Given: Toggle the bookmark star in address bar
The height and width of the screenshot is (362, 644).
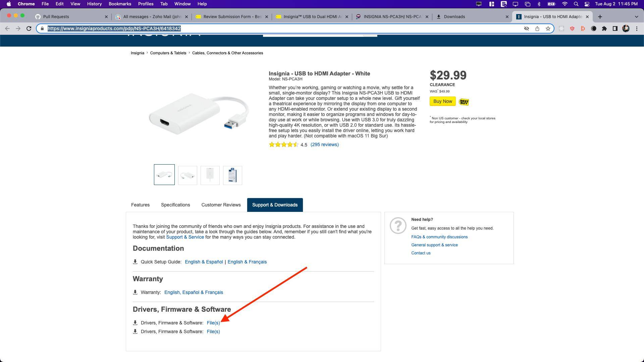Looking at the screenshot, I should tap(547, 28).
